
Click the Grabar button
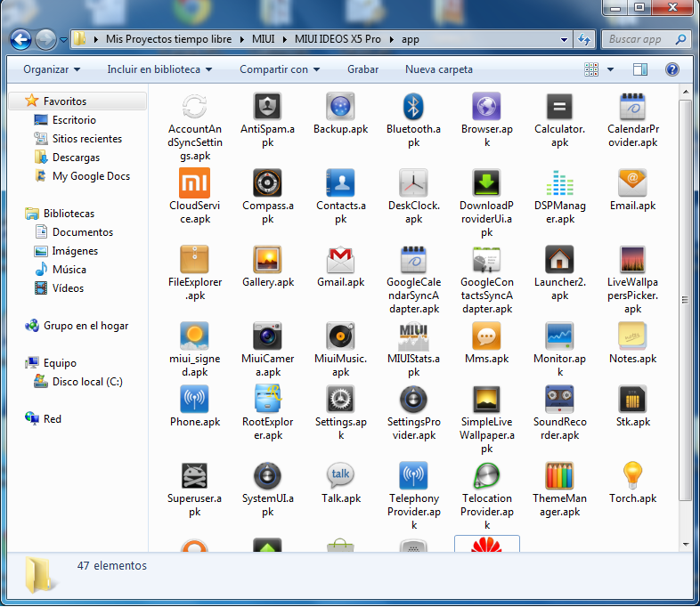tap(362, 69)
